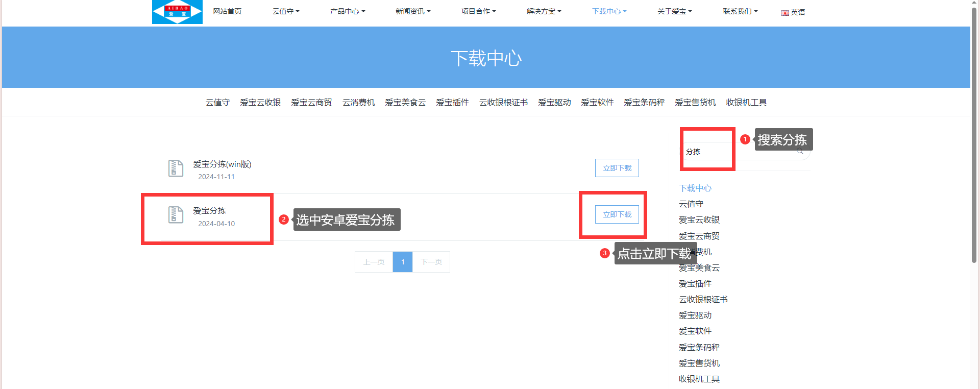
Task: Click 立即下载 for the 2024-04-10 爱宝分拣
Action: 617,214
